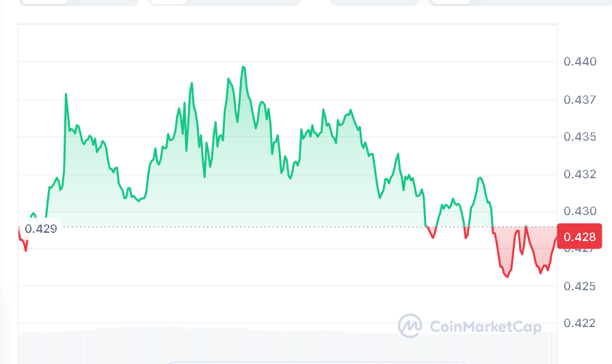This screenshot has height=364, width=612.
Task: Open the third pill control above chart
Action: pos(374,2)
